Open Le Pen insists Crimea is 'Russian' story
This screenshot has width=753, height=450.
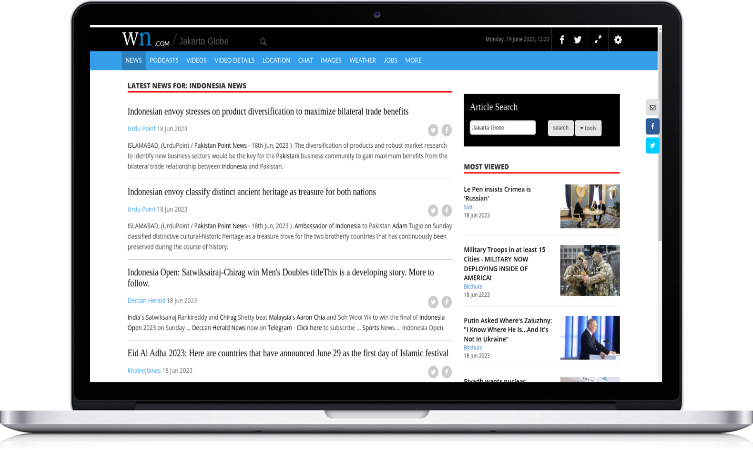tap(497, 194)
